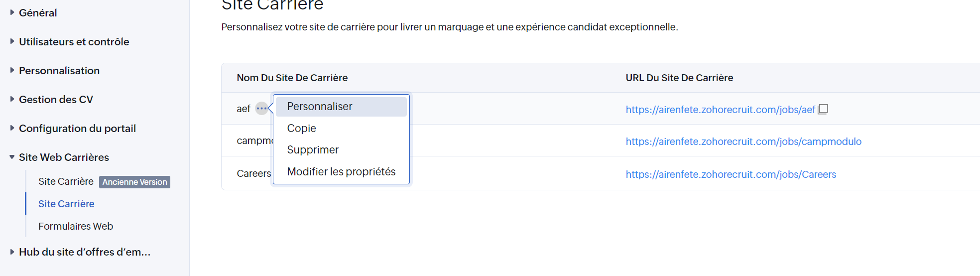Select Modifier les propriétés option
The height and width of the screenshot is (276, 980).
[x=341, y=172]
